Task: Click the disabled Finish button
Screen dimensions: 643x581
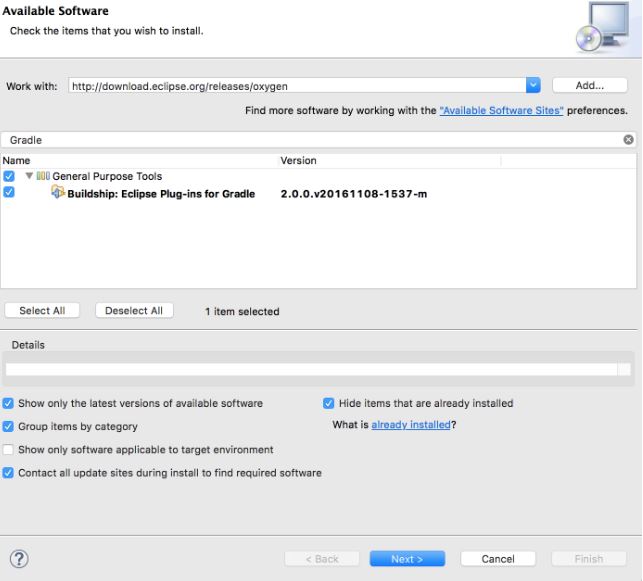Action: (x=588, y=558)
